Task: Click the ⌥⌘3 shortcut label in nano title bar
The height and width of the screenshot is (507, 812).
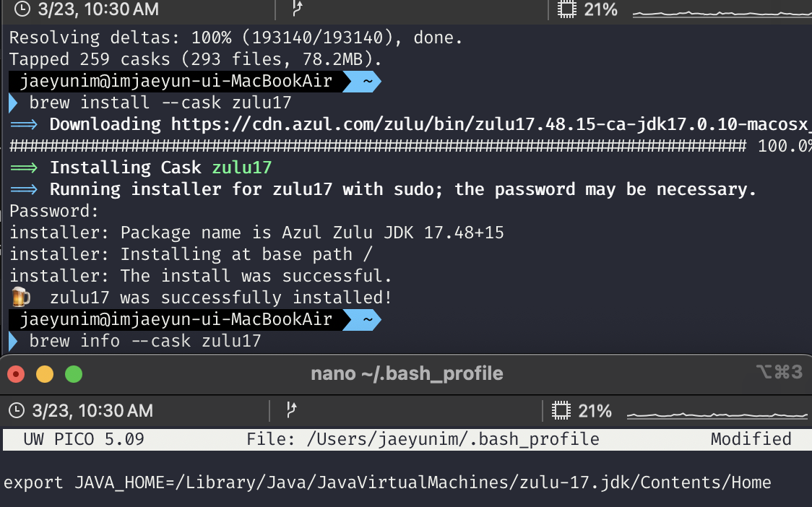Action: (x=778, y=372)
